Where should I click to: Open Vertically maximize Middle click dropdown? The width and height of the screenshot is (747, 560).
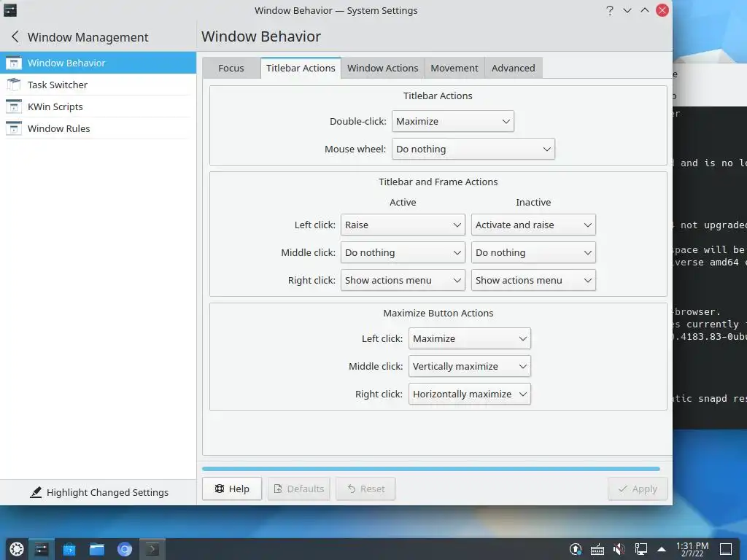(469, 366)
